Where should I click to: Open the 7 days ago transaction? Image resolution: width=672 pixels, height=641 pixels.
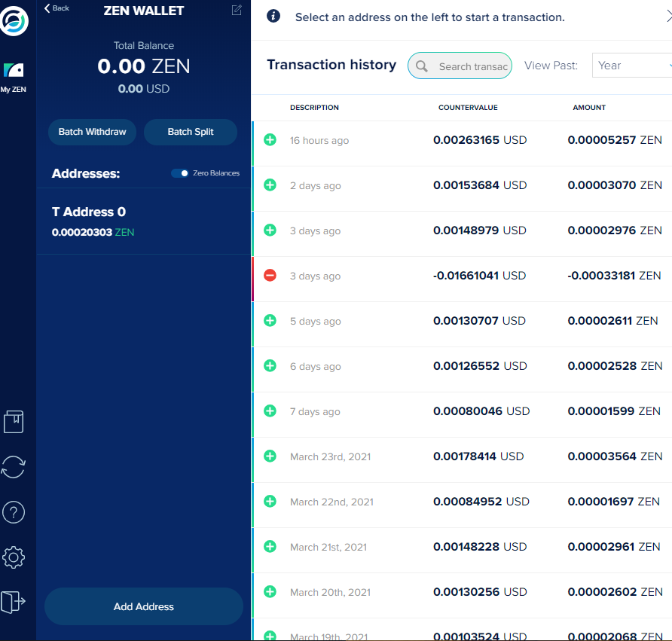[462, 414]
